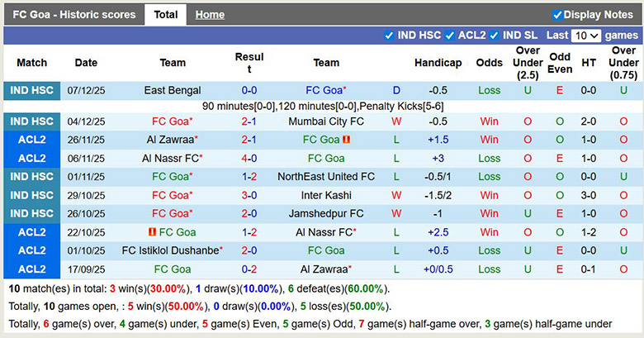Open Inter Kashi team link
Image resolution: width=644 pixels, height=338 pixels.
click(326, 195)
